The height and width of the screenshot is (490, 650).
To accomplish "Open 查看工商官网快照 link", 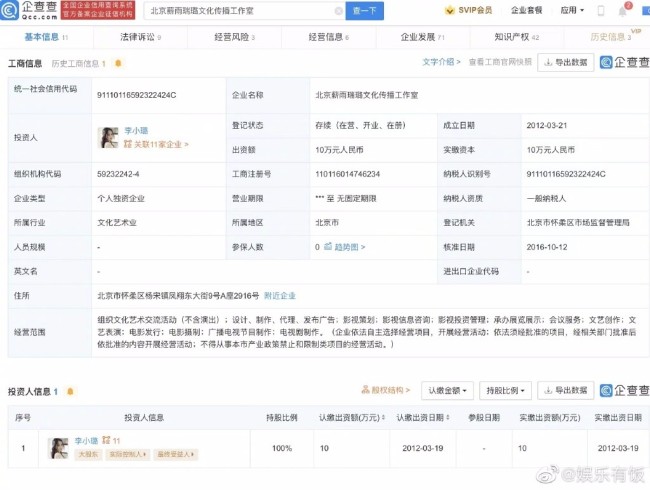I will 500,62.
